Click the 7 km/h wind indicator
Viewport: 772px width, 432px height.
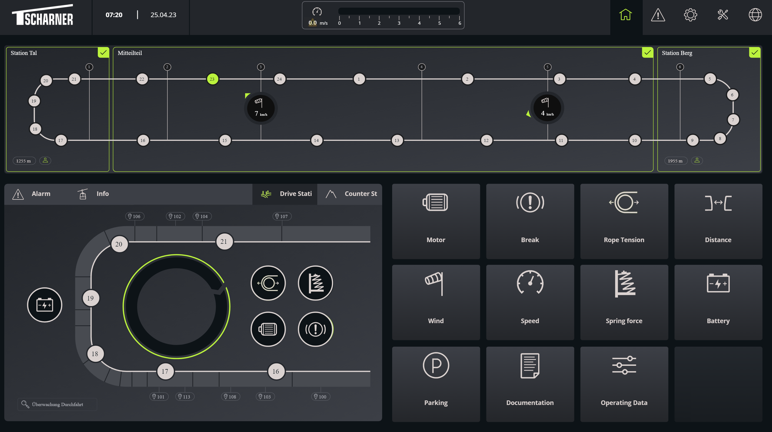[x=260, y=107]
